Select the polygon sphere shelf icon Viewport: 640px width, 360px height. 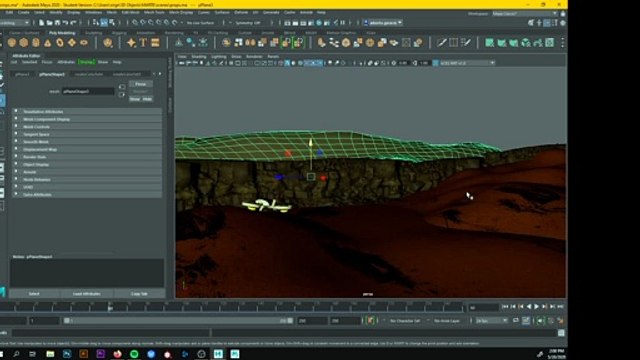[x=11, y=42]
